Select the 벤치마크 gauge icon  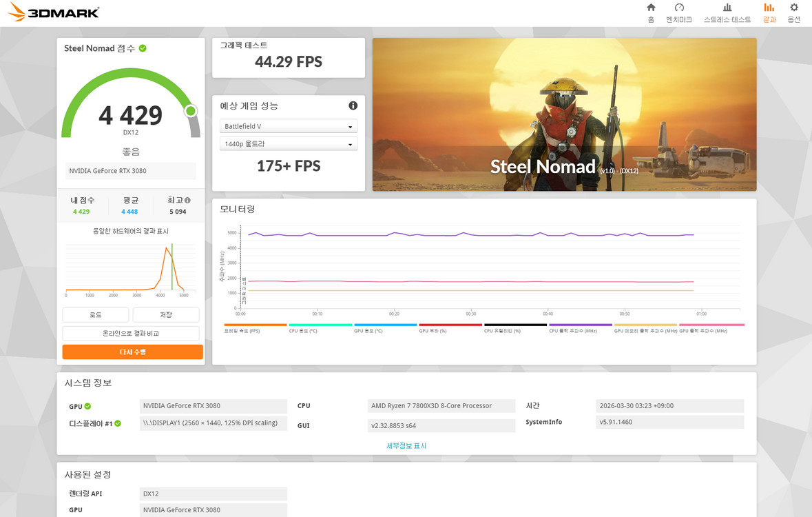679,14
